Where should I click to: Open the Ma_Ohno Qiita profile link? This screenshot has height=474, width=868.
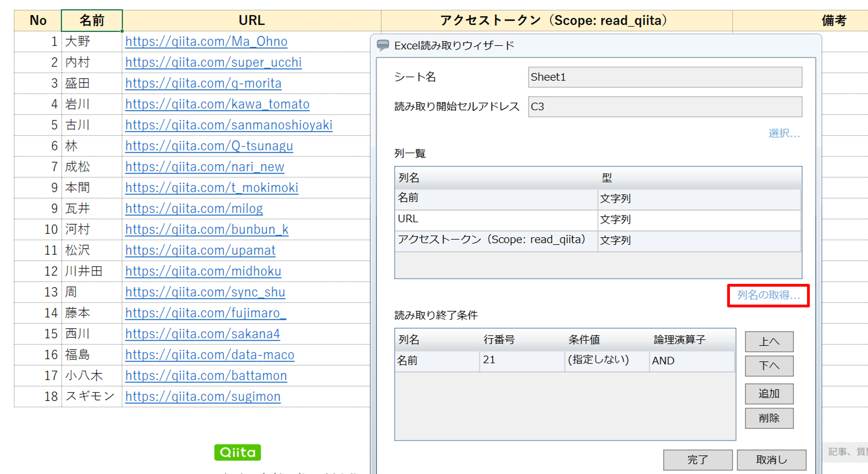pos(206,41)
